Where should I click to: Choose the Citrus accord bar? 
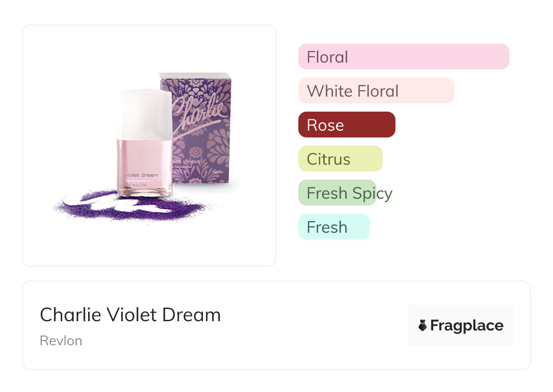click(340, 159)
